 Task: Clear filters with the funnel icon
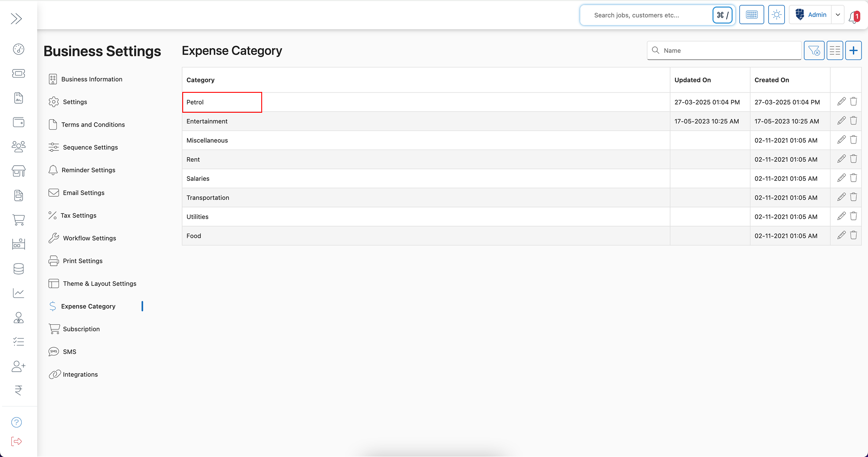click(814, 51)
